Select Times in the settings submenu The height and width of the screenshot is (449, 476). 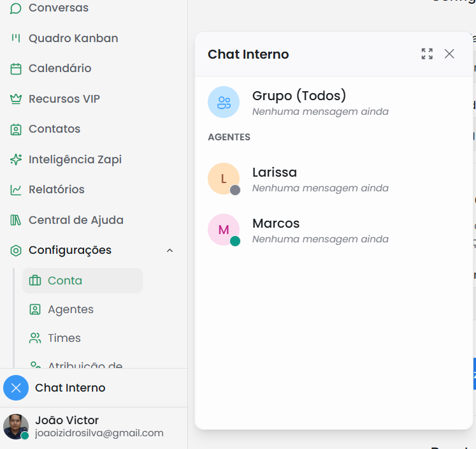pos(64,338)
